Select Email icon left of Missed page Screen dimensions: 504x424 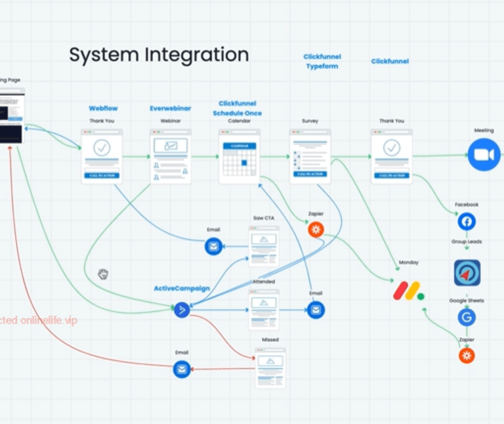click(x=182, y=370)
